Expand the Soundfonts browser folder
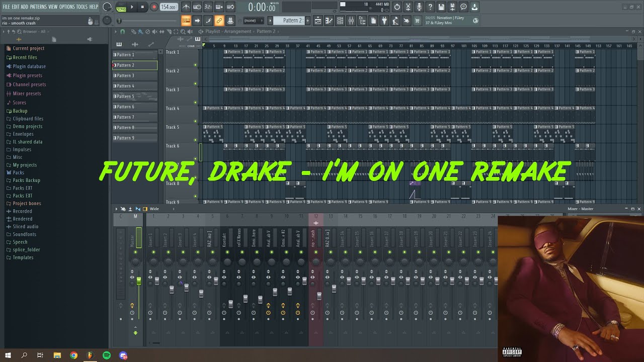 coord(24,234)
